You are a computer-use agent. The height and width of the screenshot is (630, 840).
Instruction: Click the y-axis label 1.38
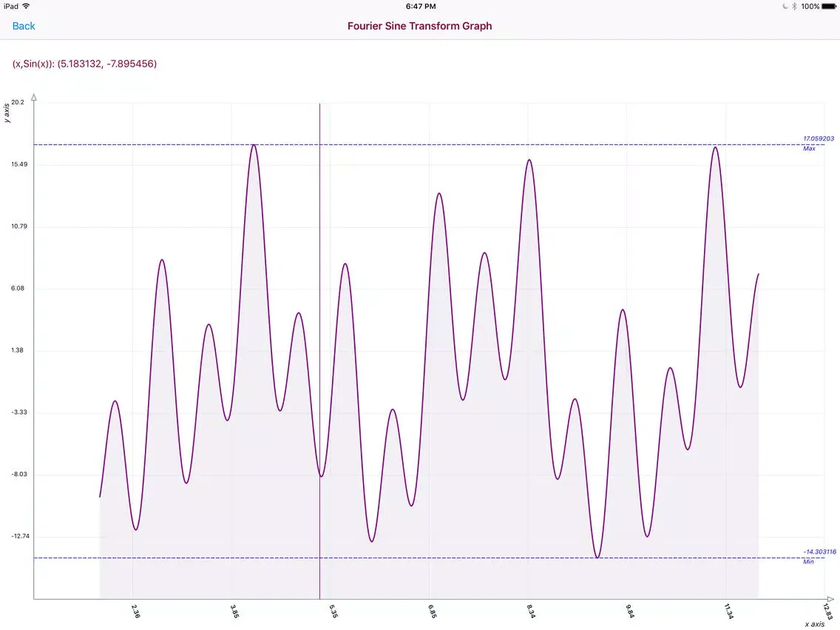coord(18,350)
